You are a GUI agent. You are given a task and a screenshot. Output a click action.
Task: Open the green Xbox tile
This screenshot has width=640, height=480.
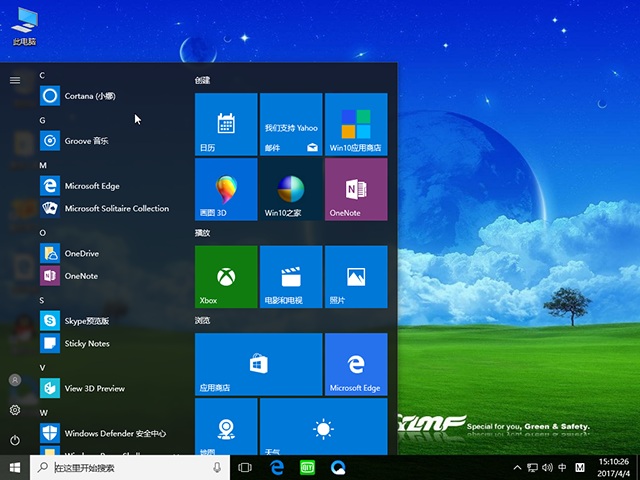point(225,276)
